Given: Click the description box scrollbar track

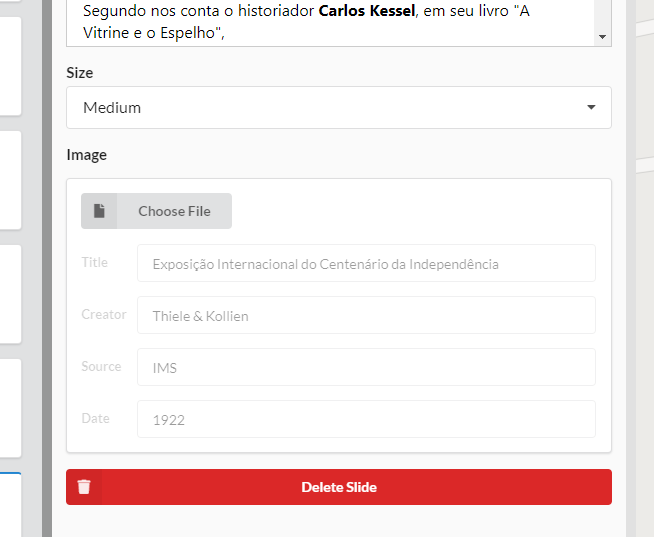Looking at the screenshot, I should [602, 15].
